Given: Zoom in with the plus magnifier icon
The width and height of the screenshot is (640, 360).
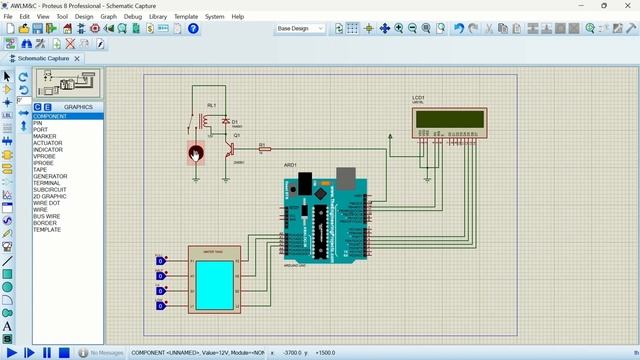Looking at the screenshot, I should point(399,29).
